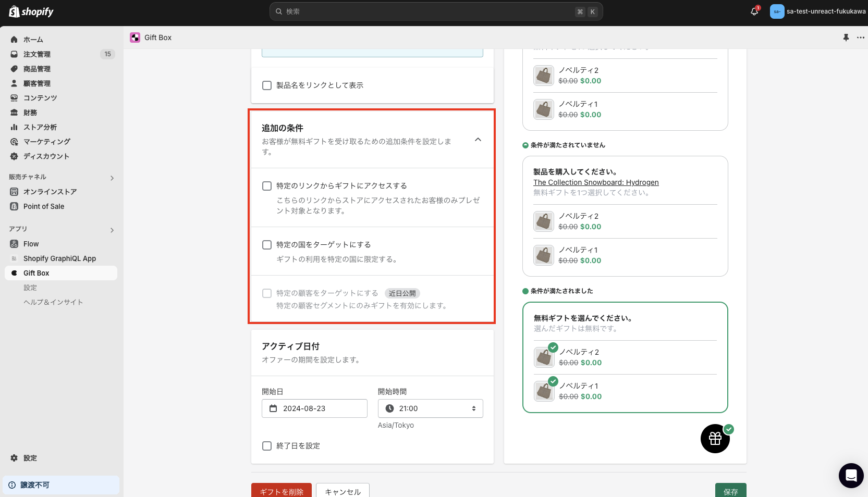The image size is (868, 497).
Task: Open The Collection Snowboard: Hydrogen link
Action: click(x=596, y=182)
